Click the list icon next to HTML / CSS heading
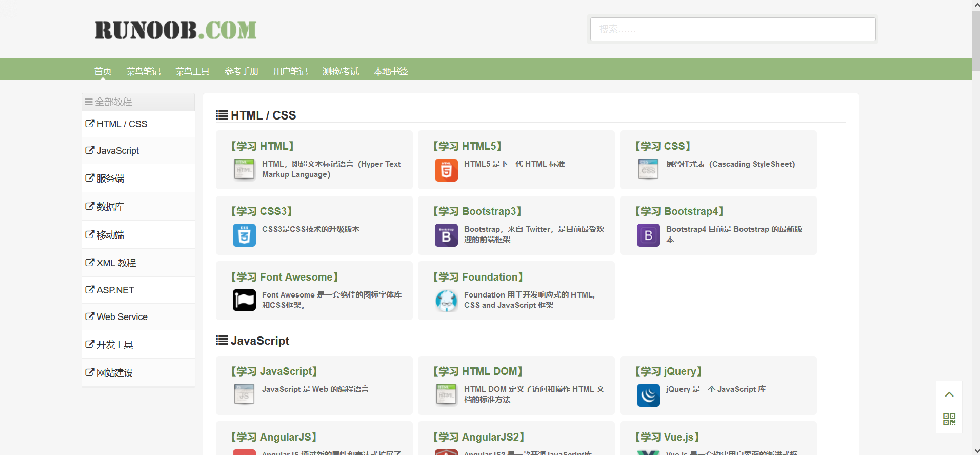The height and width of the screenshot is (455, 980). click(222, 115)
